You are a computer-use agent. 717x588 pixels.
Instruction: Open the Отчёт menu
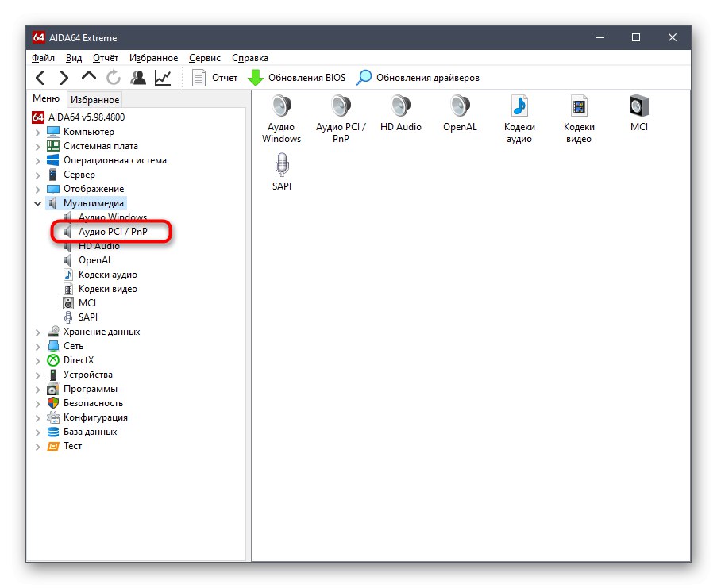(x=106, y=58)
